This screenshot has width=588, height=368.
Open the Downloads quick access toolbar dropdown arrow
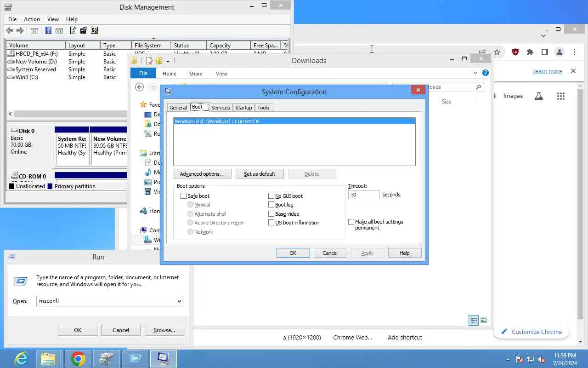pos(168,61)
